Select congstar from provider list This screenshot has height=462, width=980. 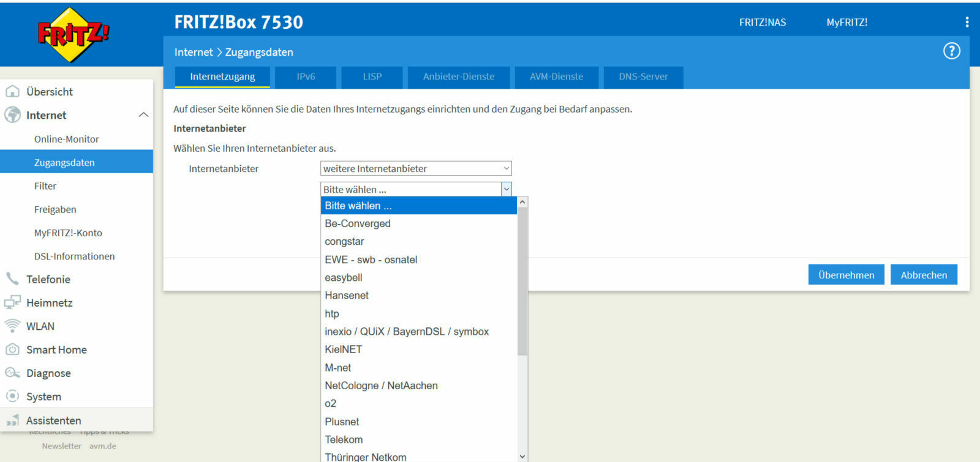coord(419,241)
